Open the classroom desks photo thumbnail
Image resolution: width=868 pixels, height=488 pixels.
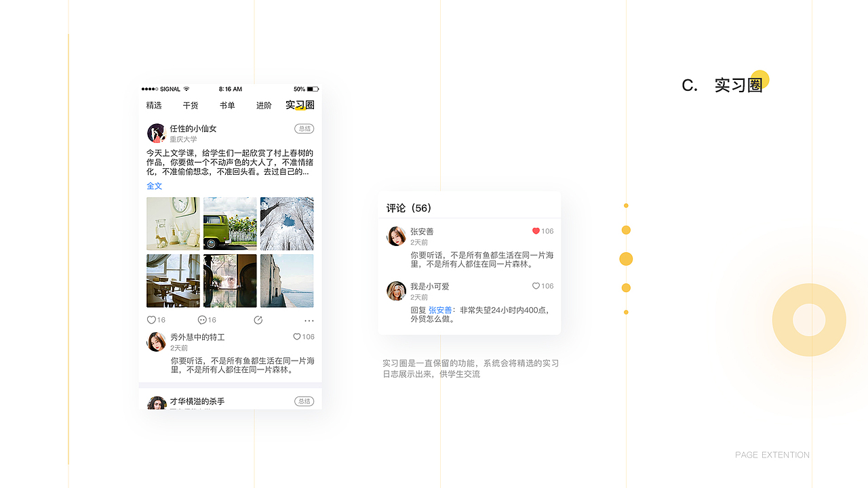(173, 281)
